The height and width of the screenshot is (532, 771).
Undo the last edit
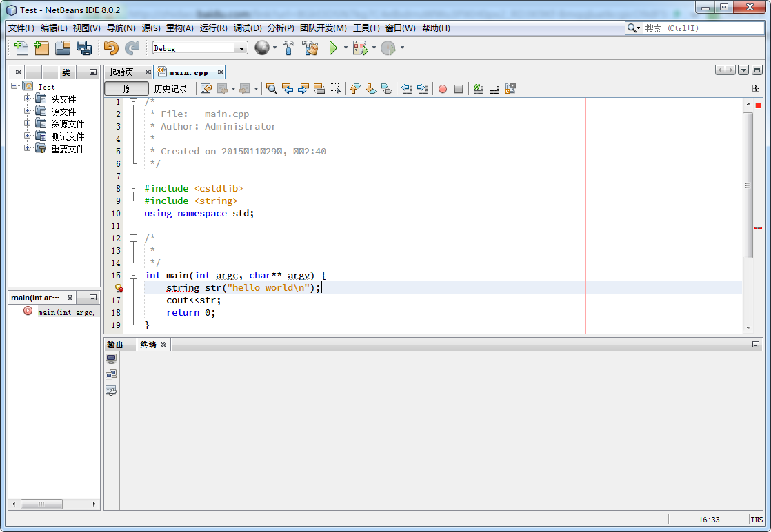pyautogui.click(x=110, y=48)
